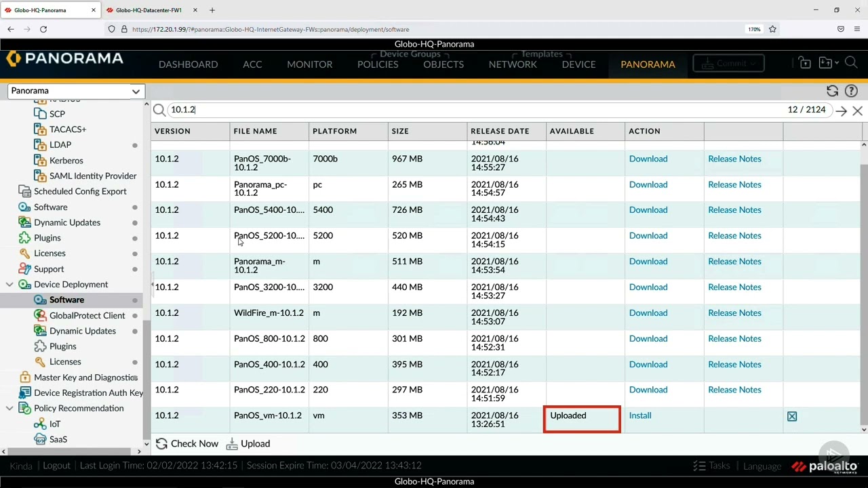Switch to the ACC tab
Image resolution: width=868 pixels, height=488 pixels.
[252, 64]
